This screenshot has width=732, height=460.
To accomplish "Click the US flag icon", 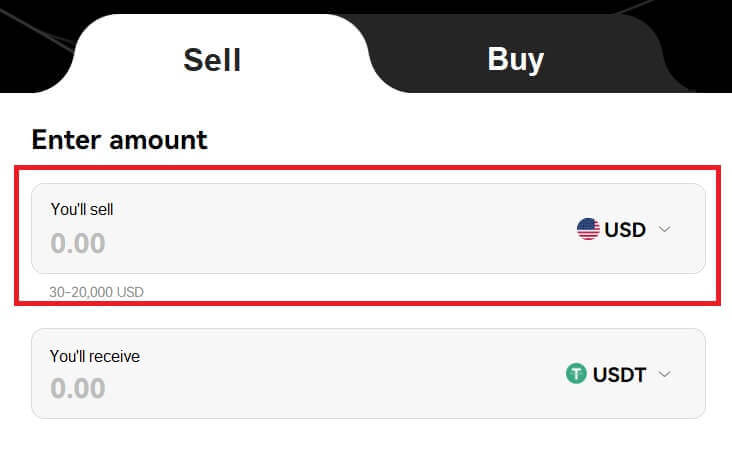I will pyautogui.click(x=588, y=230).
